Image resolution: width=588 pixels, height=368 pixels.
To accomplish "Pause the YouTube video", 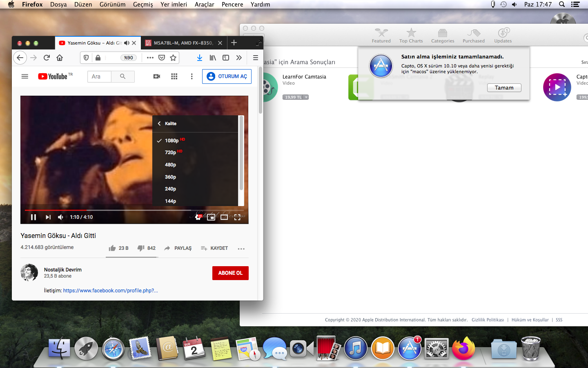I will 33,217.
